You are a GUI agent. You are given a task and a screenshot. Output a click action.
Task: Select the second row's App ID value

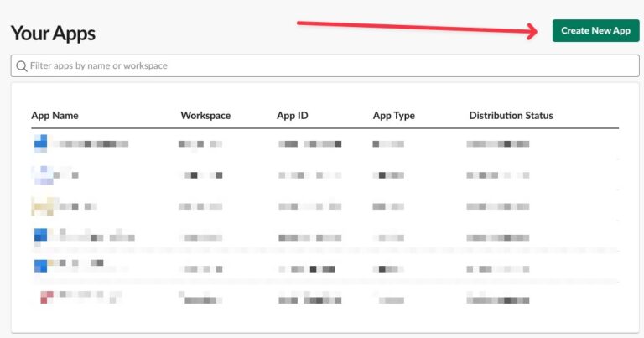tap(309, 175)
